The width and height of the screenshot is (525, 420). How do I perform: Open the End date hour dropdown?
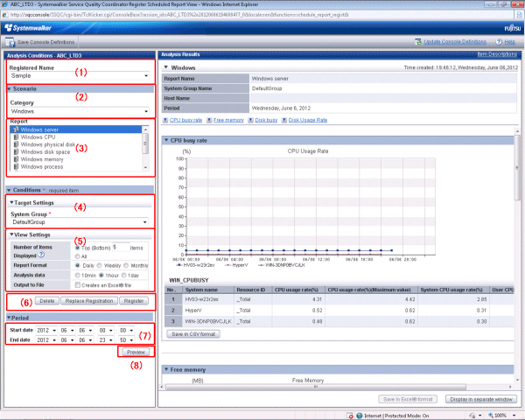click(x=106, y=340)
